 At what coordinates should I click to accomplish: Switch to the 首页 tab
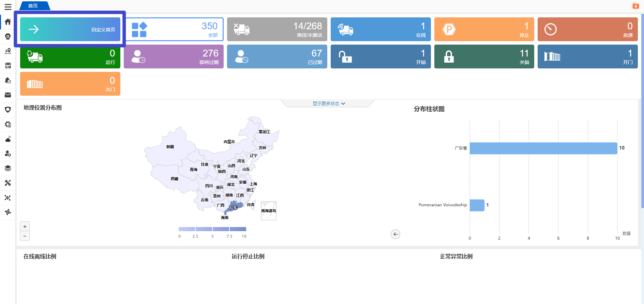[33, 6]
